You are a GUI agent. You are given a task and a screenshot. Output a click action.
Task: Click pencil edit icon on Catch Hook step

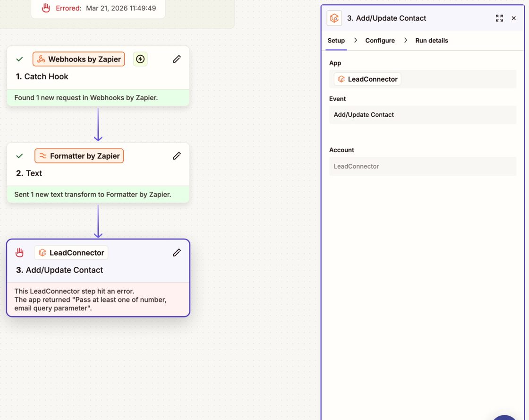click(x=177, y=59)
